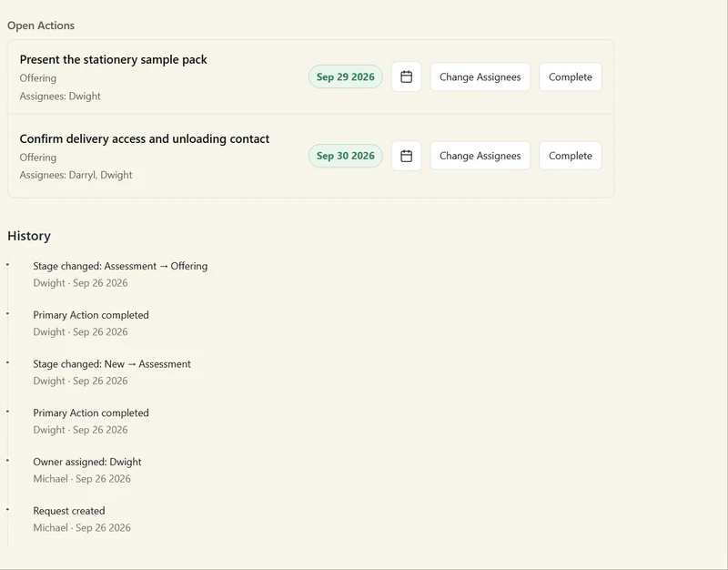Click the Sep 29 2026 due date badge

click(x=346, y=76)
